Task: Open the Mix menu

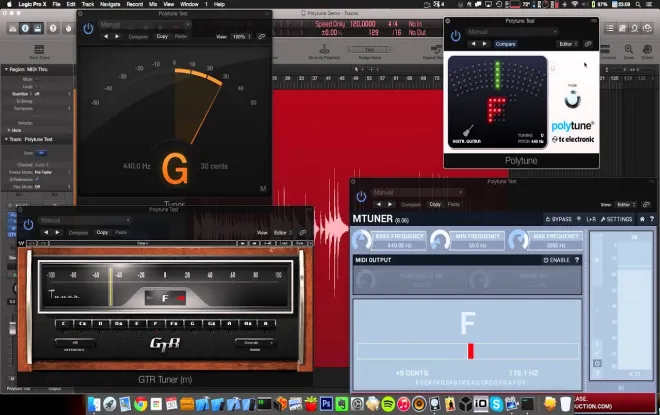Action: click(x=153, y=4)
